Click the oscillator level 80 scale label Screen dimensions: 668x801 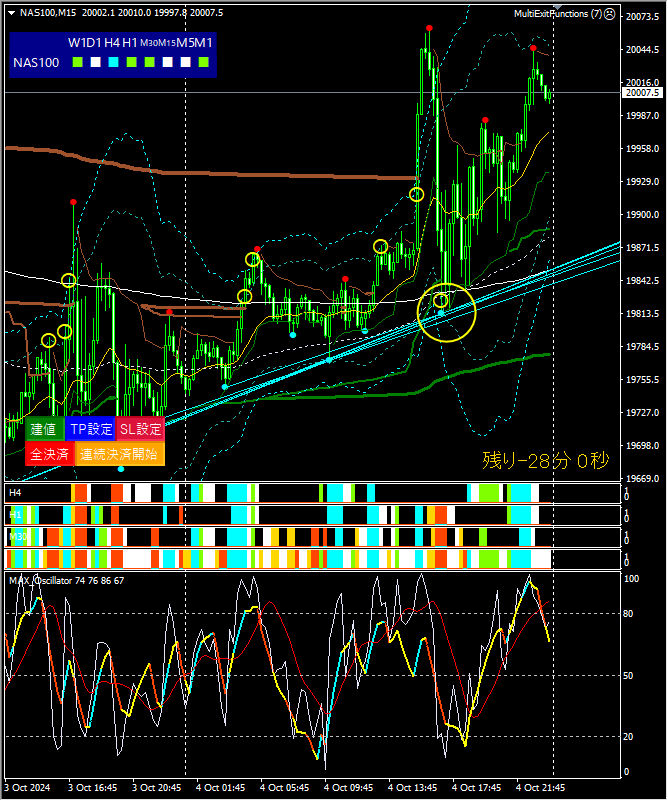tap(628, 614)
